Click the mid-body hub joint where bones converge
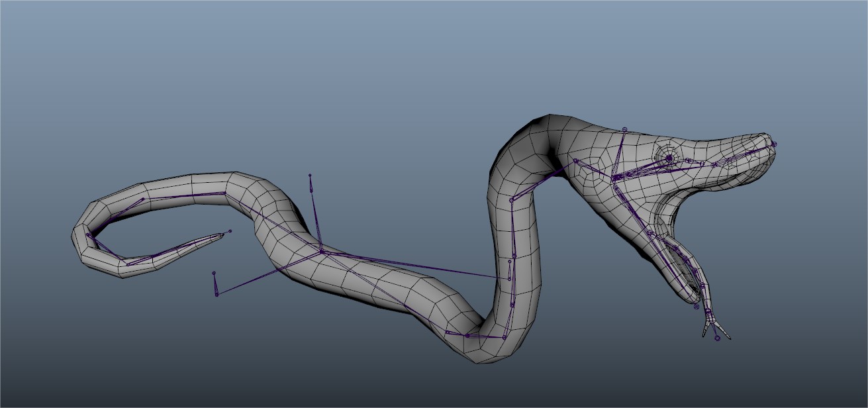This screenshot has width=868, height=408. click(x=322, y=252)
